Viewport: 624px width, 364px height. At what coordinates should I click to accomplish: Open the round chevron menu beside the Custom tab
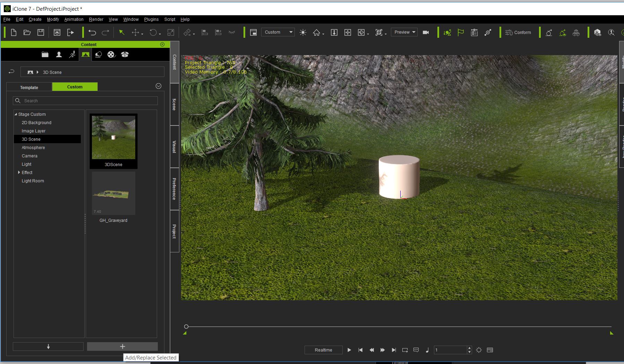[x=159, y=86]
